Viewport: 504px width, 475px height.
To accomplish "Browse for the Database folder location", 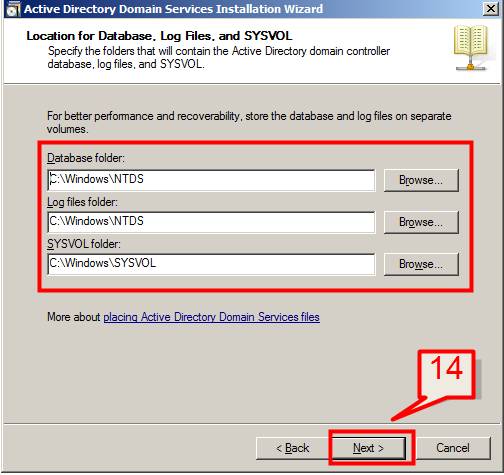I will point(421,180).
